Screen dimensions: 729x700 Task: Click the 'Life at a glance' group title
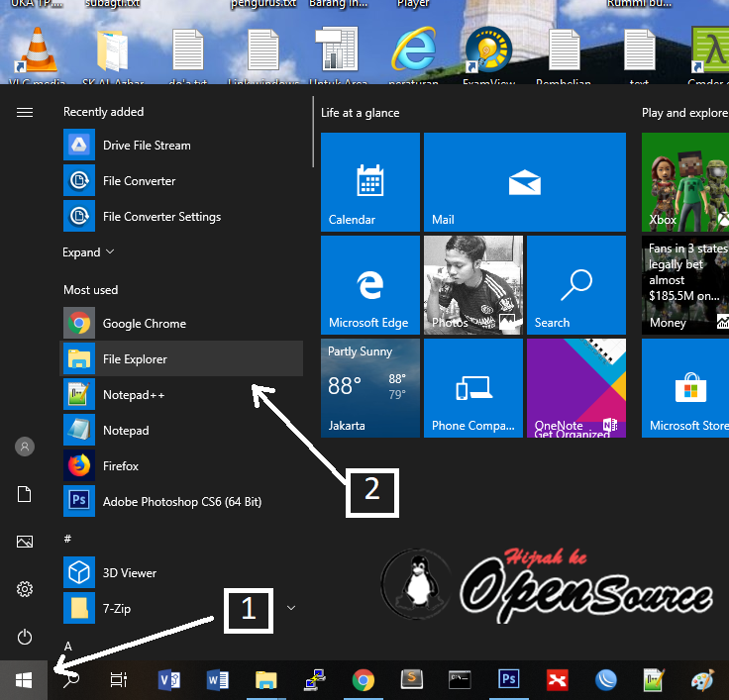tap(361, 113)
